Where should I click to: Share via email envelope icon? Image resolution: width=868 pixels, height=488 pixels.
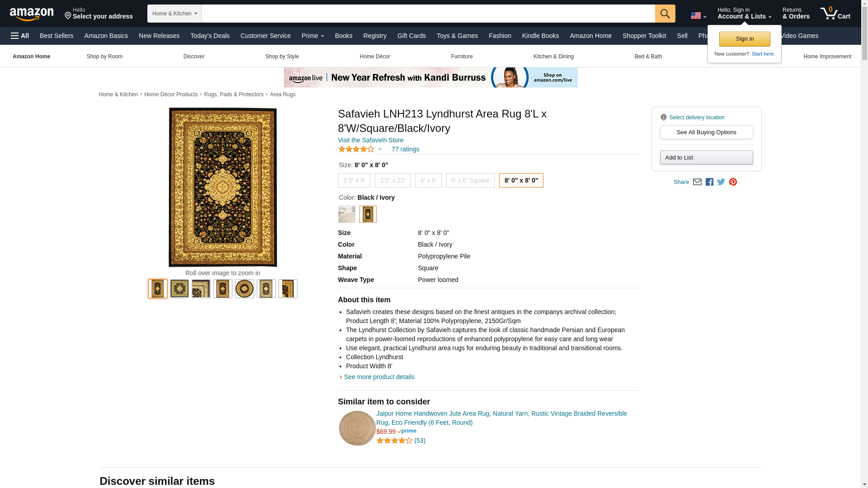tap(697, 182)
